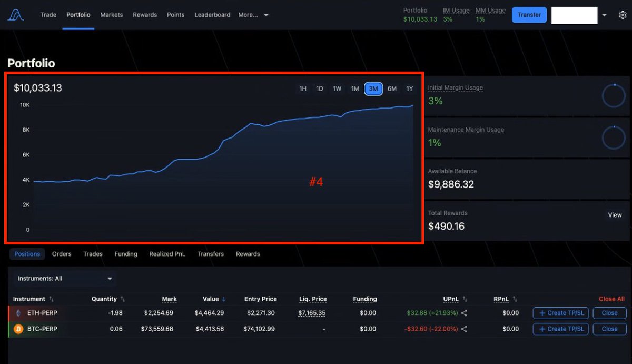Switch to the Realized PnL tab

point(167,254)
